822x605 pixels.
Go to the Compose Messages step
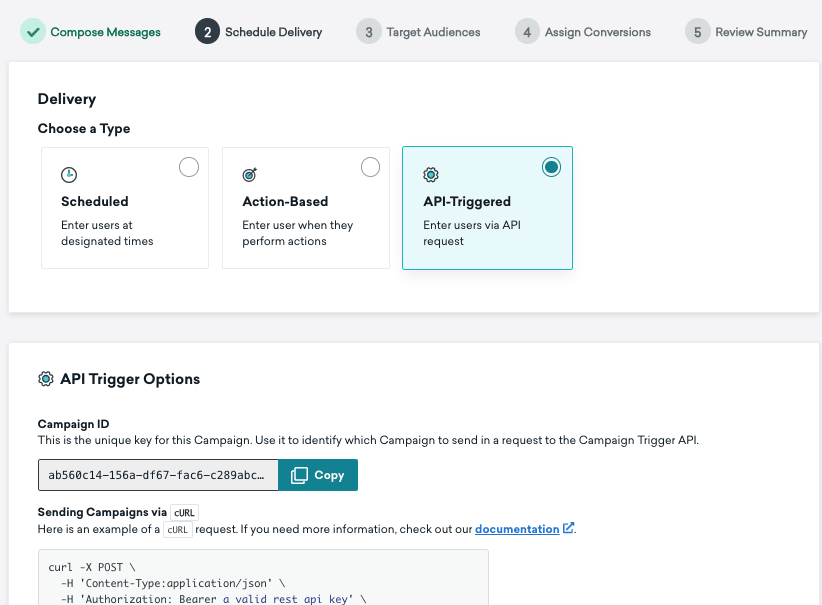pyautogui.click(x=105, y=32)
